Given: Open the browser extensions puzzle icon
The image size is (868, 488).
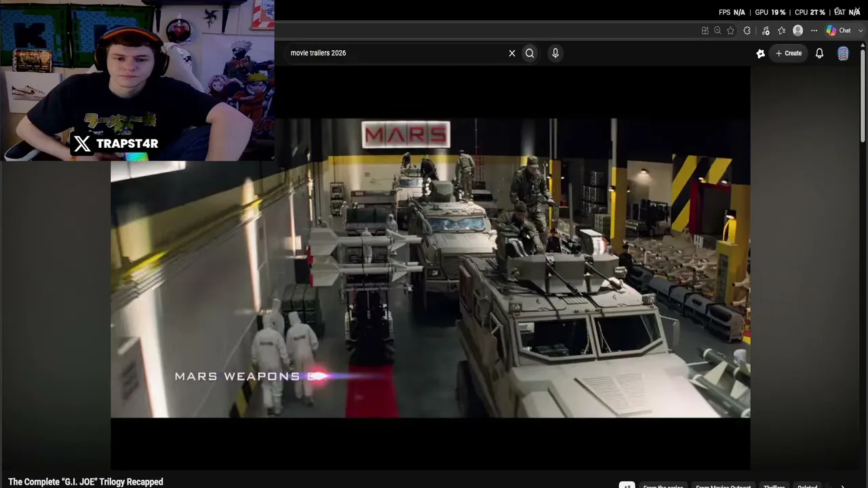Looking at the screenshot, I should point(747,30).
